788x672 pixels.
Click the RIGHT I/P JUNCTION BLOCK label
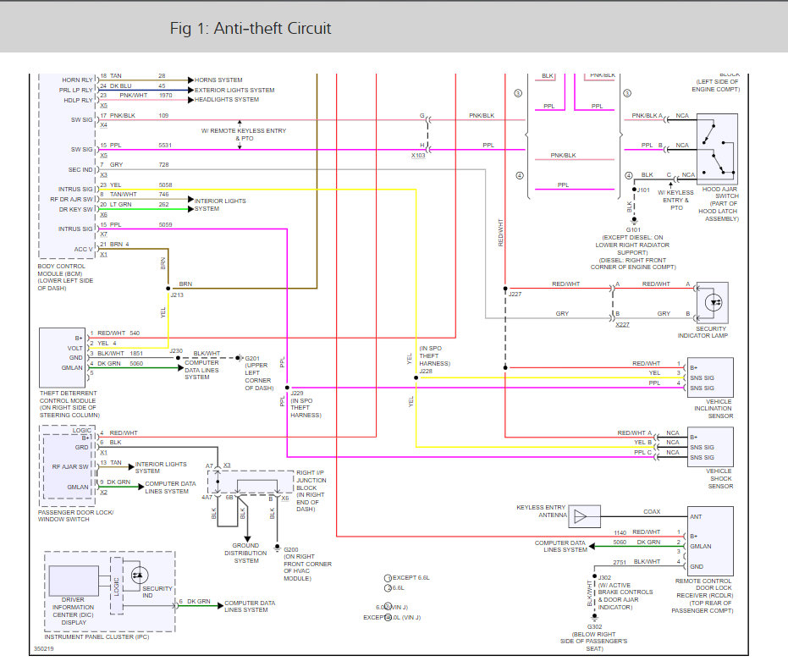(x=311, y=491)
